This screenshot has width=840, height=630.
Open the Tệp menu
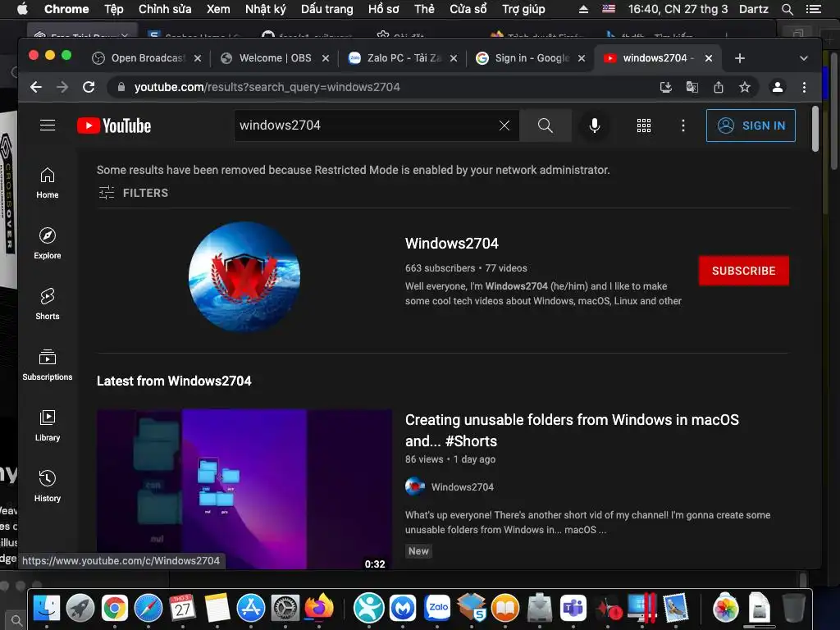[113, 9]
